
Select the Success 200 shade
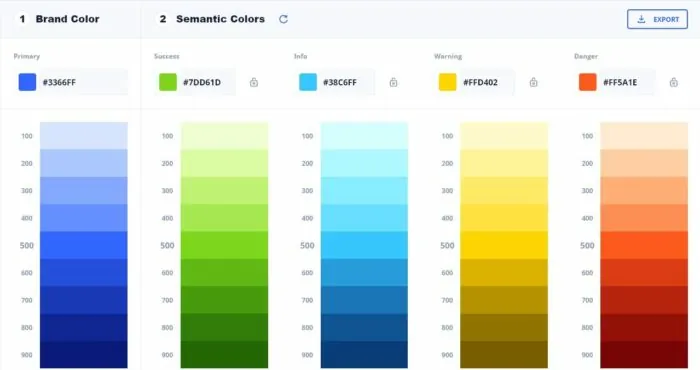pos(225,163)
